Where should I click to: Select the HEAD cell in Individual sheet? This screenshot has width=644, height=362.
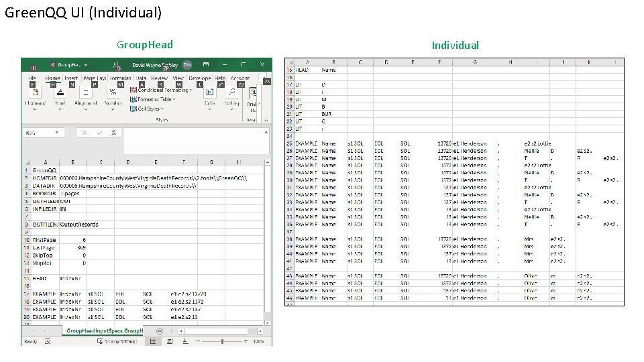[x=308, y=70]
